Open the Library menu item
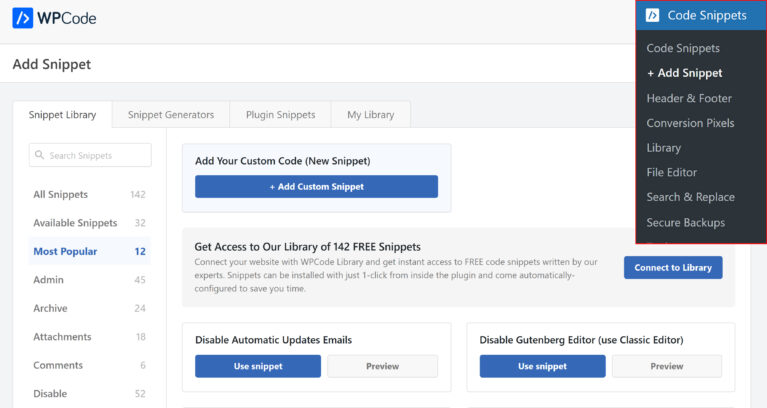767x408 pixels. pos(663,148)
